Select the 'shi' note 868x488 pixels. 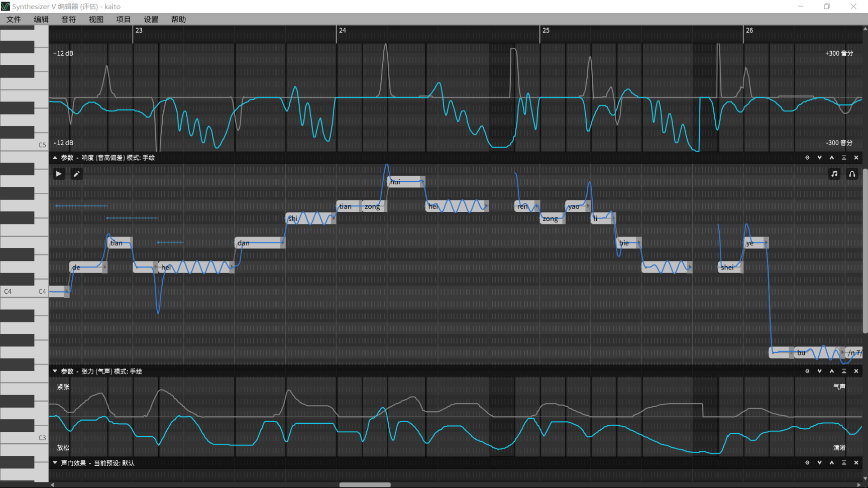click(x=311, y=218)
